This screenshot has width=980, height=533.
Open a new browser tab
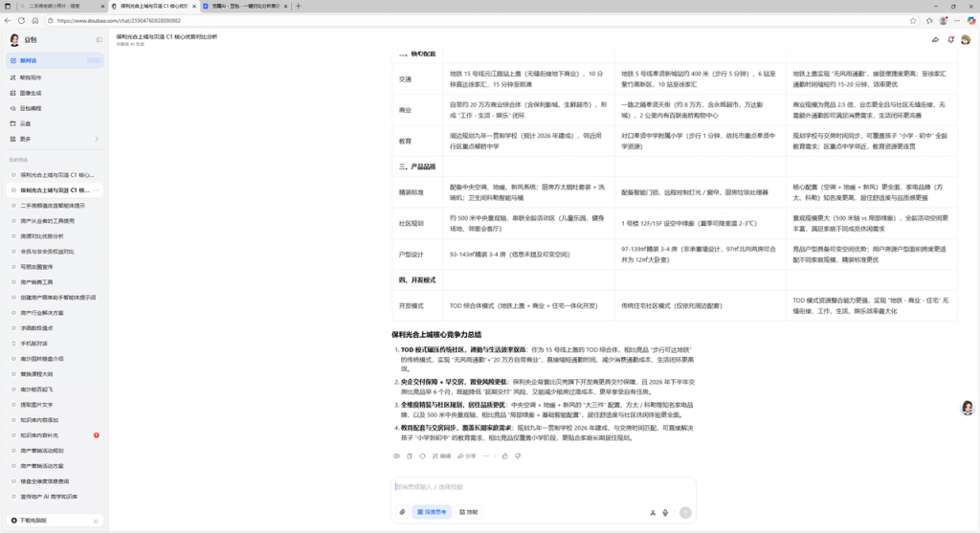(299, 6)
